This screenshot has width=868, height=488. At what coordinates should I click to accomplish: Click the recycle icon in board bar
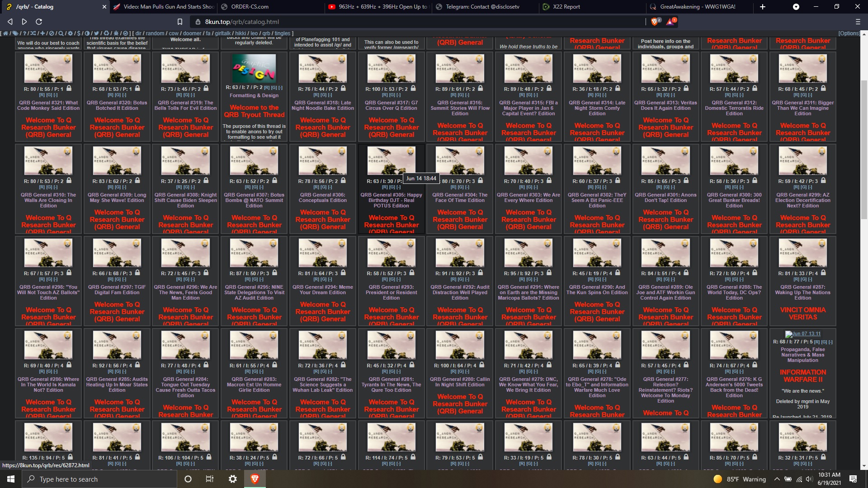coord(106,33)
